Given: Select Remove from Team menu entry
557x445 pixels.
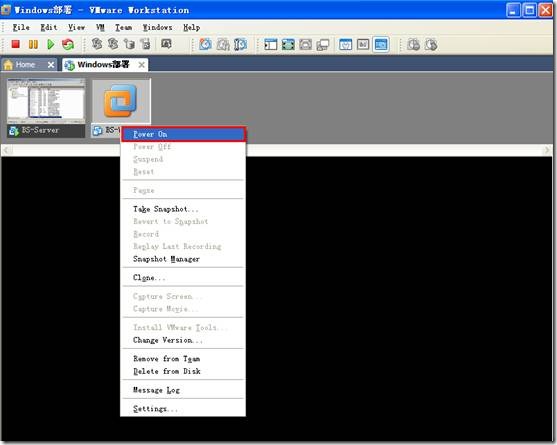Looking at the screenshot, I should click(183, 359).
